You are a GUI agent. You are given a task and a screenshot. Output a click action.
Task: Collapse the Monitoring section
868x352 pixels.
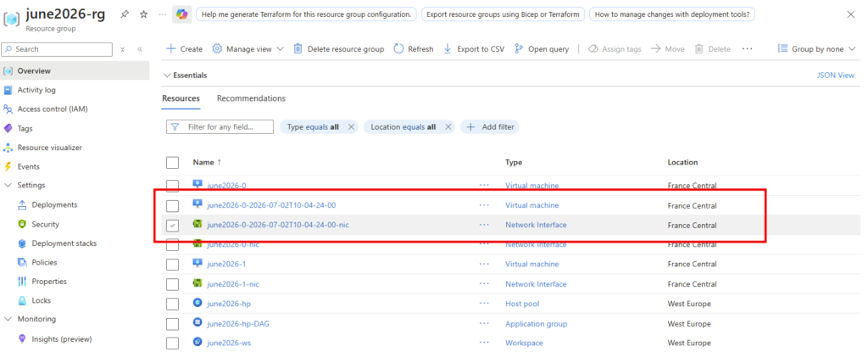[8, 319]
